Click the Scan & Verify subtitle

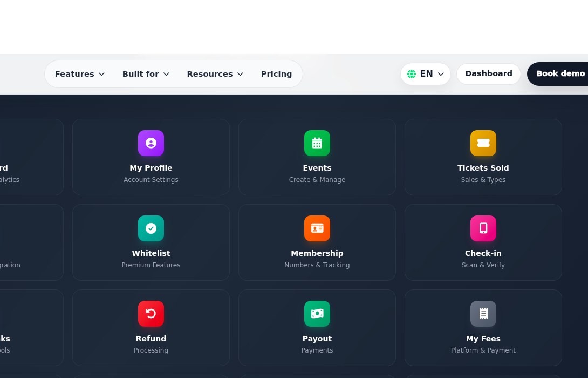pyautogui.click(x=483, y=265)
